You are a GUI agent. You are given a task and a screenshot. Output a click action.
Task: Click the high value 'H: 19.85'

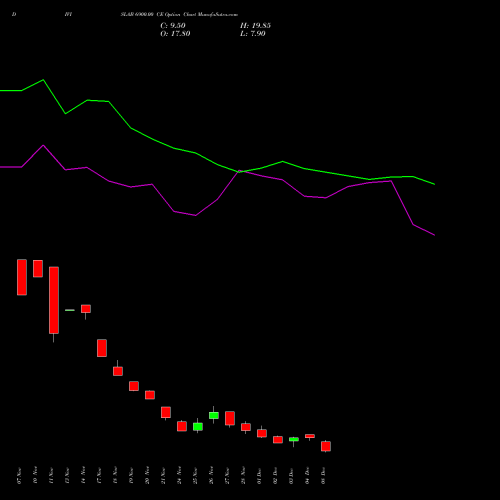[x=255, y=26]
